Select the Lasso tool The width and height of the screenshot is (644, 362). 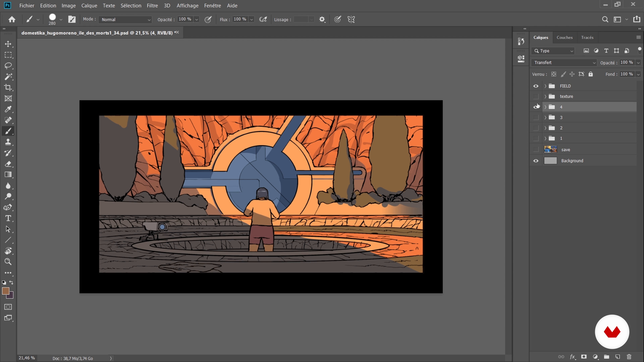click(x=8, y=66)
